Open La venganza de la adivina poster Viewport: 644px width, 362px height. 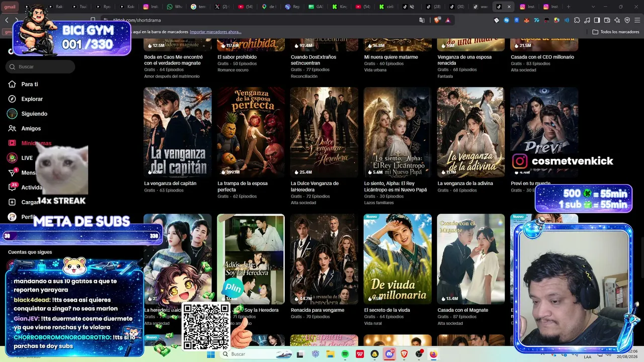click(x=471, y=132)
